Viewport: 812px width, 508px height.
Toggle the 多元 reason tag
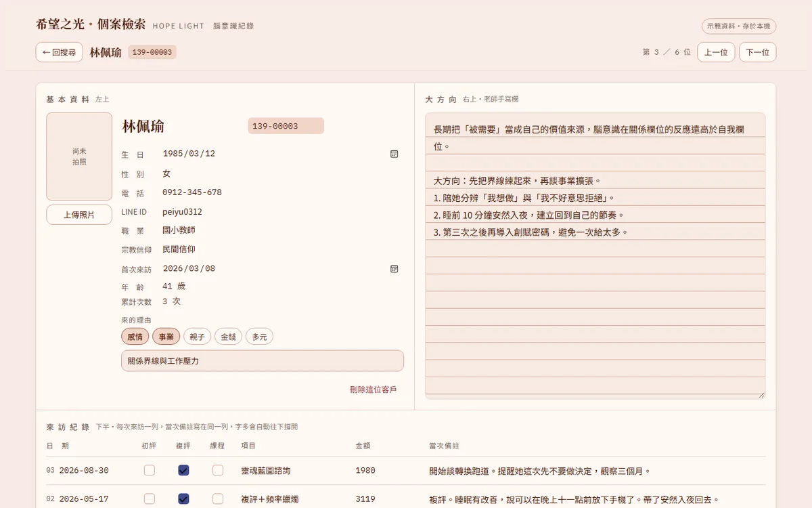pyautogui.click(x=259, y=337)
